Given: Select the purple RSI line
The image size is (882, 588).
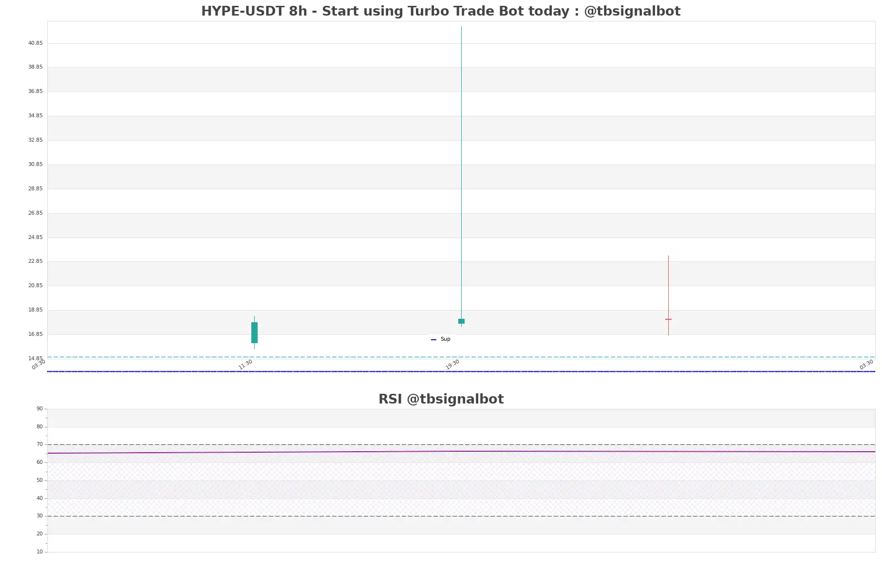Looking at the screenshot, I should click(461, 452).
